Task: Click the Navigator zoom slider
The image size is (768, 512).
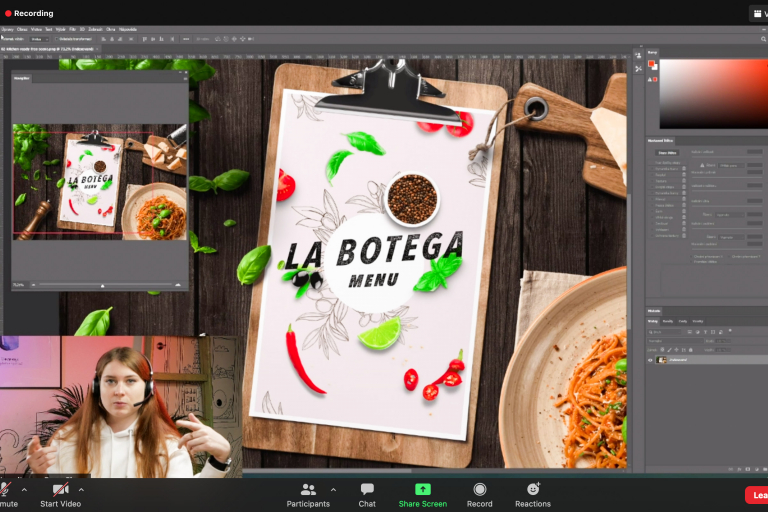Action: [102, 285]
